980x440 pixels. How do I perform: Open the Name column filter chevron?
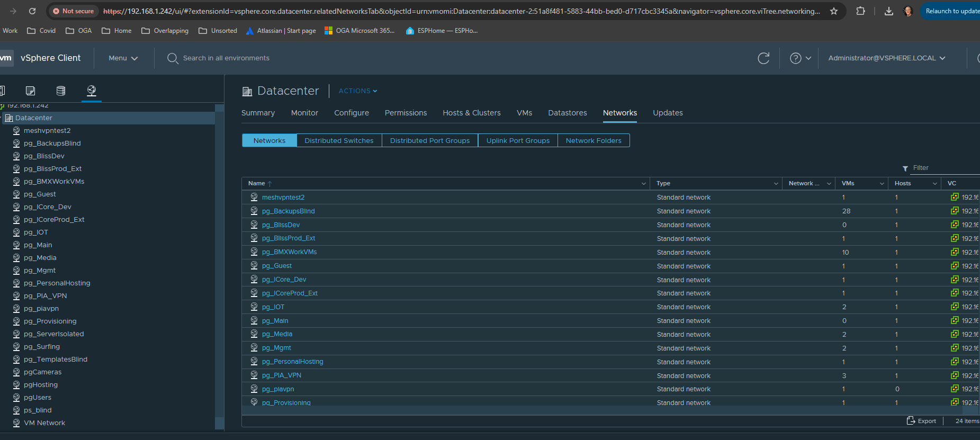644,184
